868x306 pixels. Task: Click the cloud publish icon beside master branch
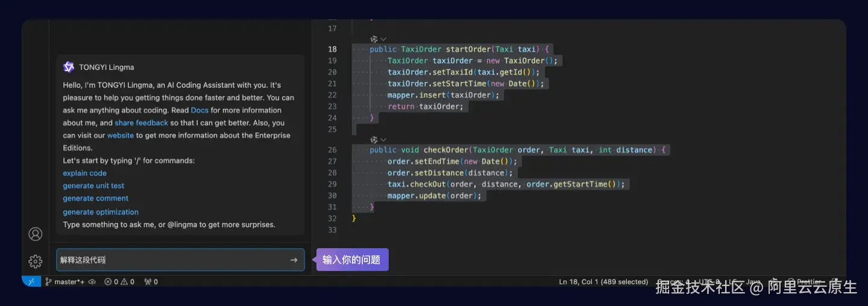(92, 281)
